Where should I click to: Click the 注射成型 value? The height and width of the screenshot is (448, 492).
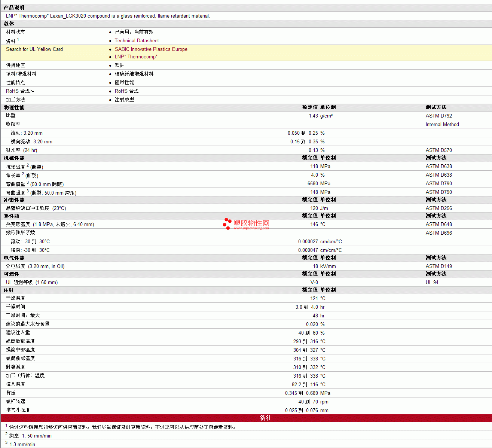(x=124, y=100)
